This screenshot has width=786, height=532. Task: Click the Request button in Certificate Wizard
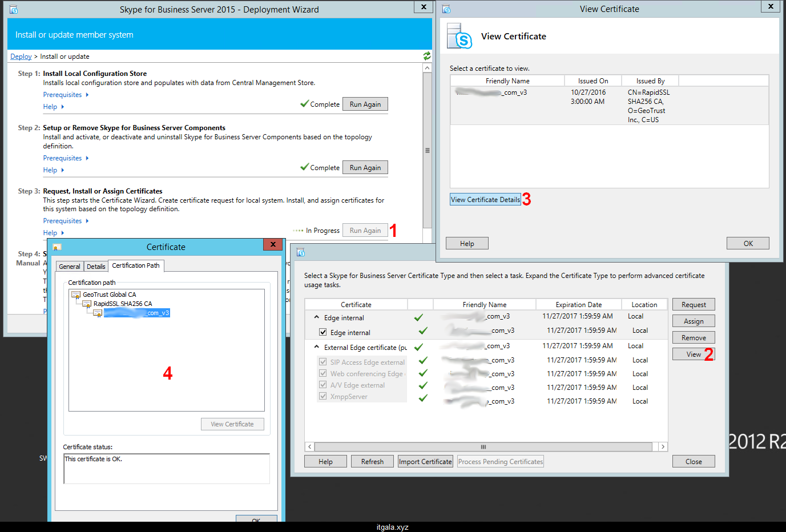pos(694,305)
